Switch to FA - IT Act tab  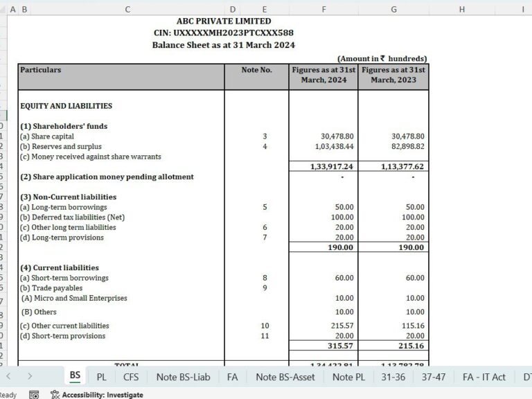(x=484, y=377)
